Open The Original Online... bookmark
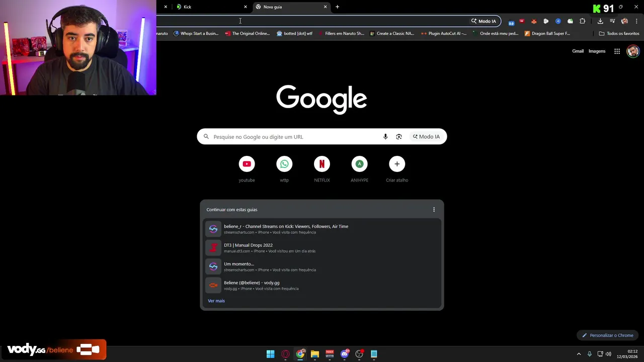The height and width of the screenshot is (362, 644). pyautogui.click(x=248, y=34)
